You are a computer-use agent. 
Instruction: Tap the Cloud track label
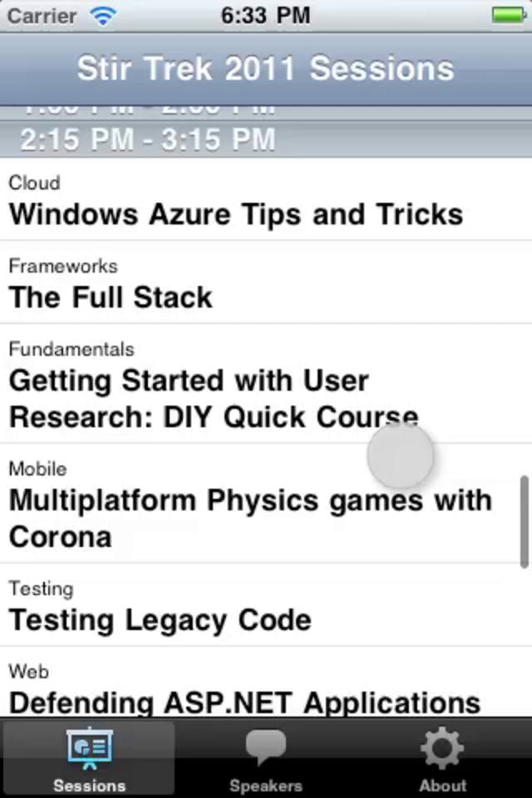tap(34, 183)
